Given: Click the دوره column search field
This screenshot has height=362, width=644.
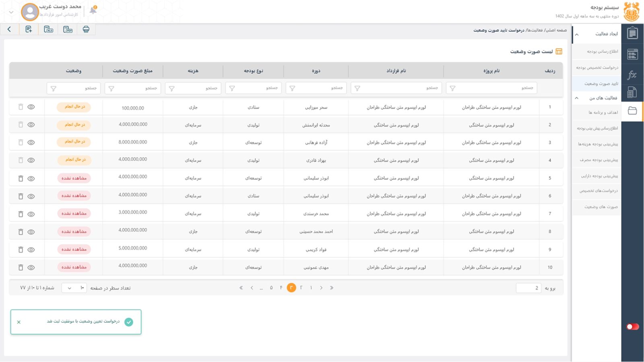Looking at the screenshot, I should click(x=316, y=88).
